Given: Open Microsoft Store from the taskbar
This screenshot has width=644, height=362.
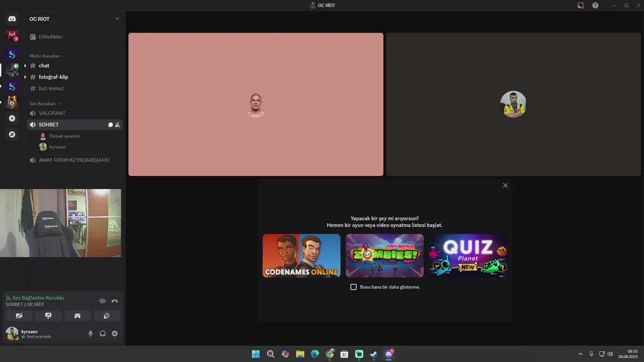Looking at the screenshot, I should click(344, 354).
